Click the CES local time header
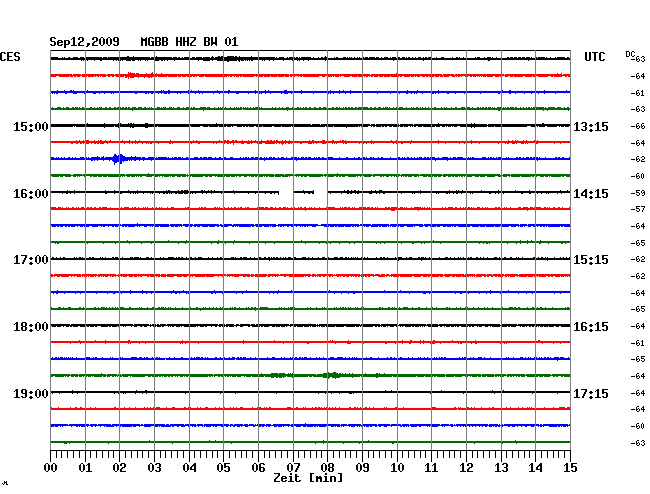Image resolution: width=650 pixels, height=494 pixels. coord(10,57)
